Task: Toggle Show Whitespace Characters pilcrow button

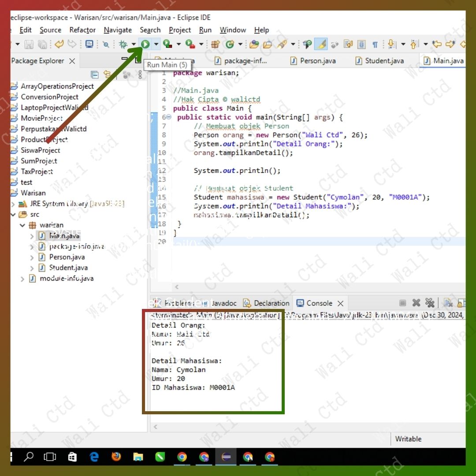Action: coord(375,45)
